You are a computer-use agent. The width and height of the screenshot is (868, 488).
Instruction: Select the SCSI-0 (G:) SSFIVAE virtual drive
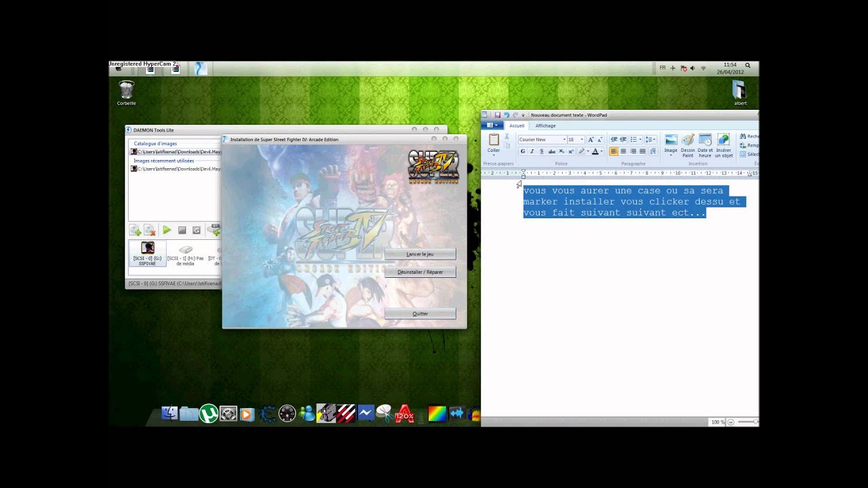[x=147, y=253]
